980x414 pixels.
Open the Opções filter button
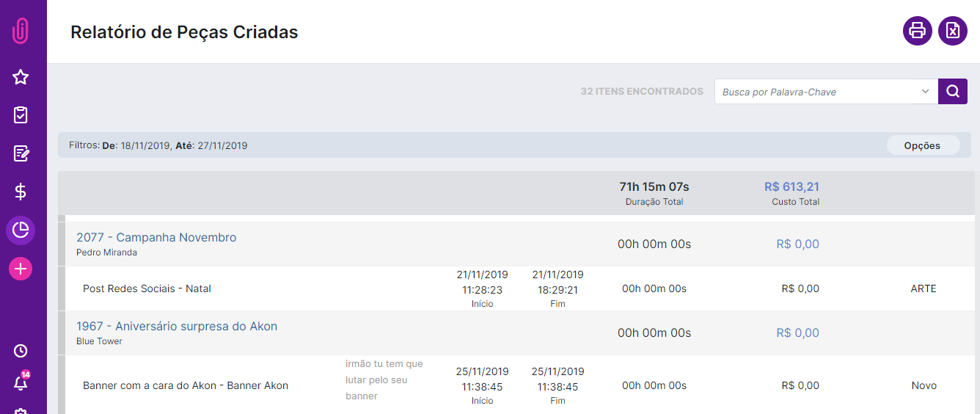[x=922, y=145]
